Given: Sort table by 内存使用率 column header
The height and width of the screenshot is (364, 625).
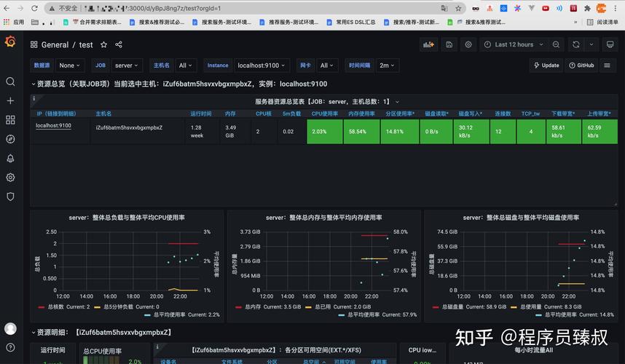Looking at the screenshot, I should coord(361,114).
